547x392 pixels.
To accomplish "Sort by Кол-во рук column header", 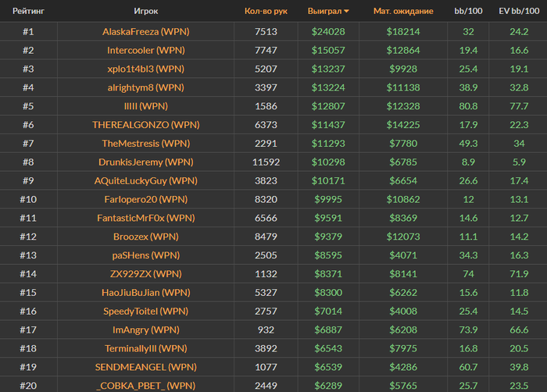I will coord(266,11).
